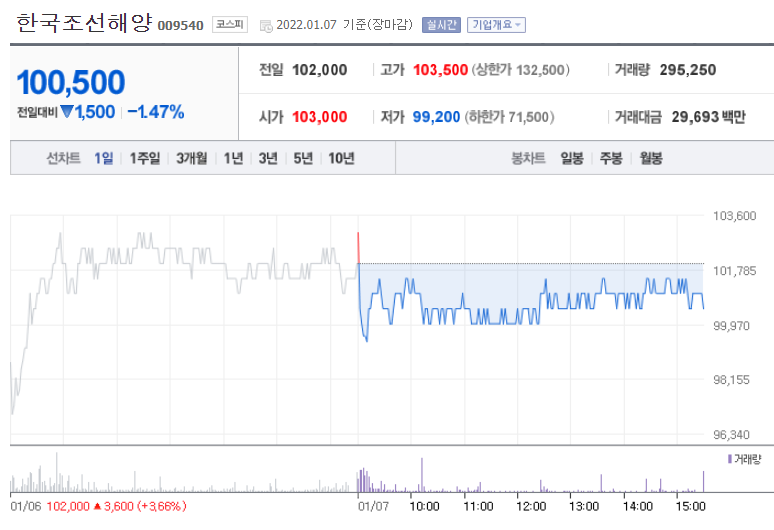Click the 10:00 time axis label
The image size is (774, 530).
425,506
